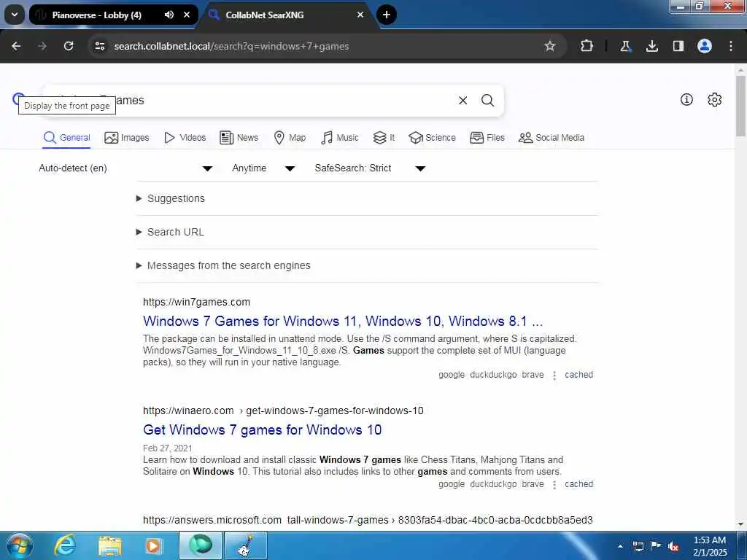This screenshot has height=560, width=747.
Task: Open the Chrome profile avatar
Action: (705, 46)
